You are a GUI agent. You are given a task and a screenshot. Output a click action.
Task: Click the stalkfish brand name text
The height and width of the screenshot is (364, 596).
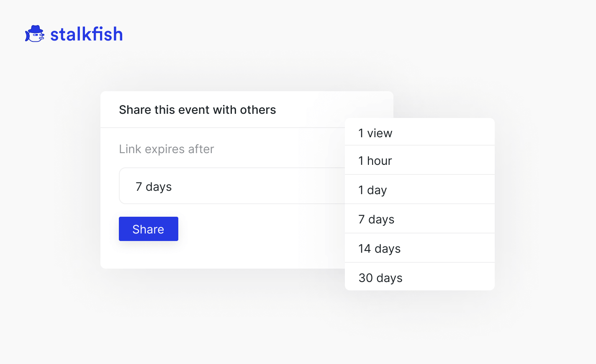[87, 34]
